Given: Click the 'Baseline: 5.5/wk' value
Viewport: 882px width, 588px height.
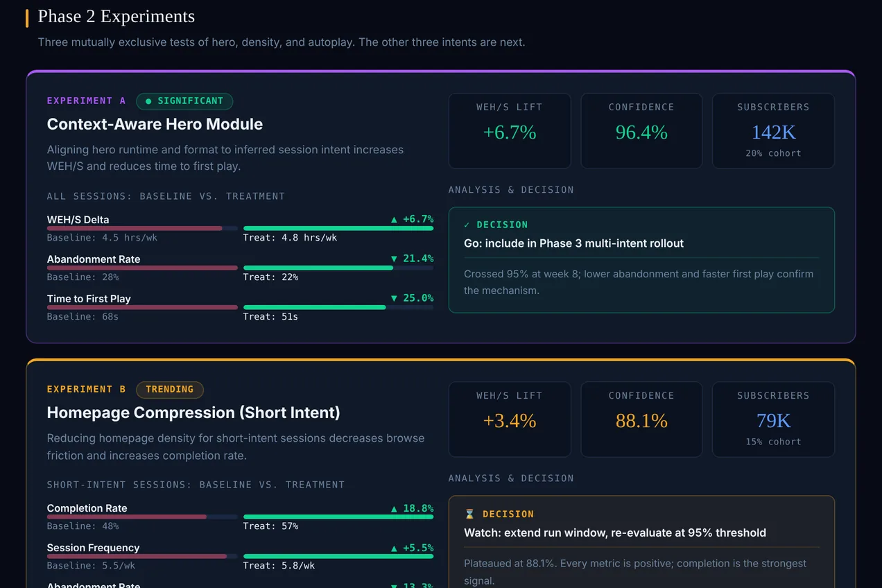Looking at the screenshot, I should pyautogui.click(x=91, y=566).
